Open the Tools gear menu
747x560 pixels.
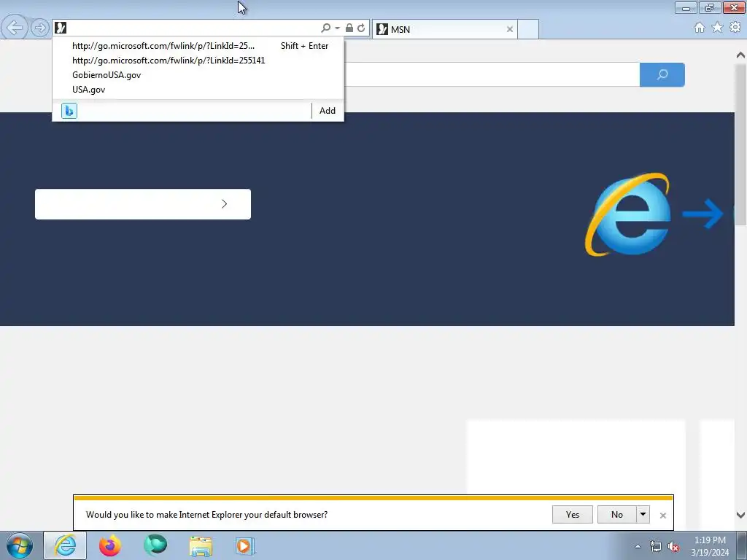tap(735, 28)
